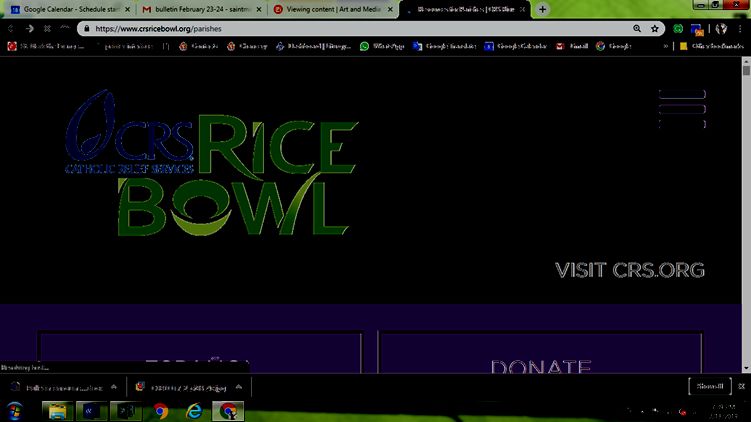751x422 pixels.
Task: Open the browser profile avatar
Action: click(721, 29)
